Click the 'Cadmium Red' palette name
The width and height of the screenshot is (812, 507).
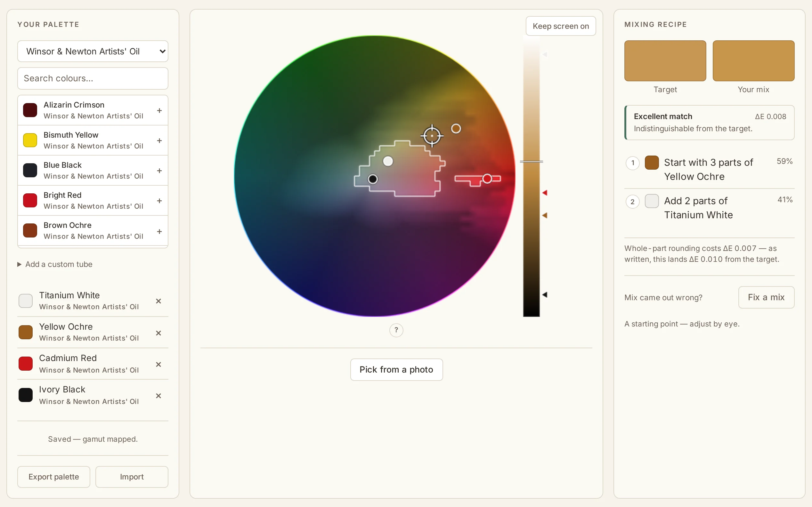pyautogui.click(x=68, y=358)
